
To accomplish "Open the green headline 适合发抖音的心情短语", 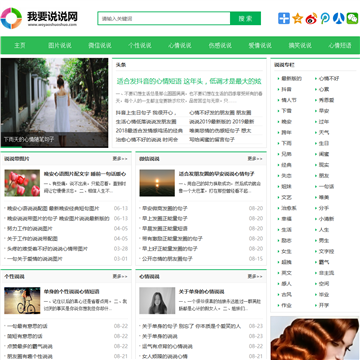I will [189, 81].
